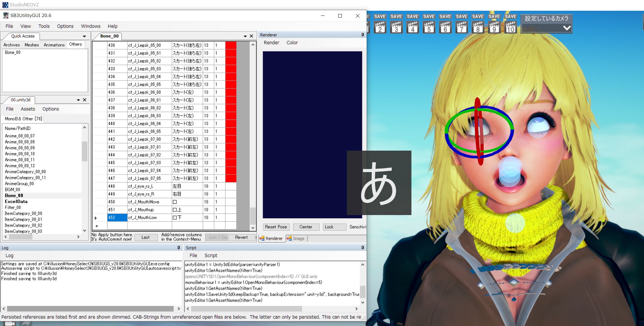The width and height of the screenshot is (644, 326).
Task: Open the Help menu
Action: point(113,26)
